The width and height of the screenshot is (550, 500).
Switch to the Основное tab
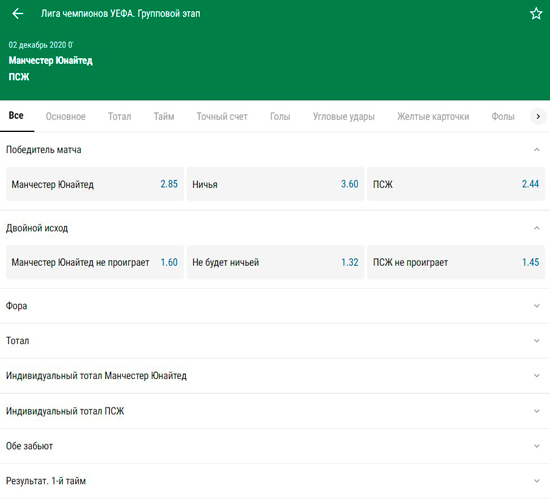pyautogui.click(x=66, y=116)
